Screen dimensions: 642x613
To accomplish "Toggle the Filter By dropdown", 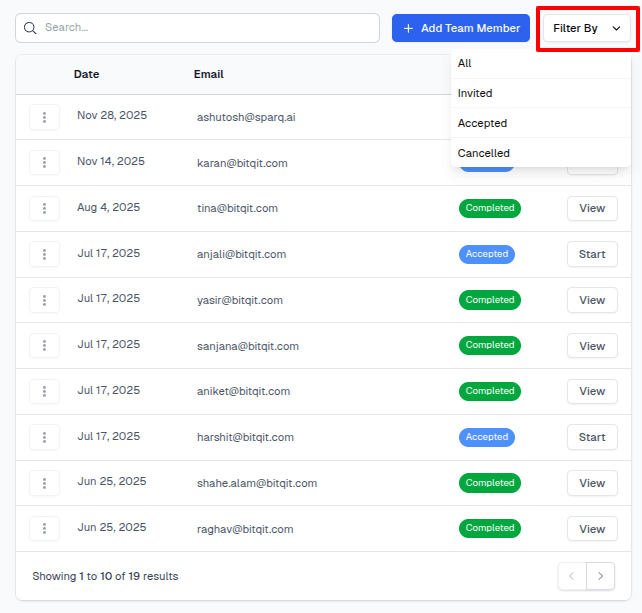I will [586, 28].
